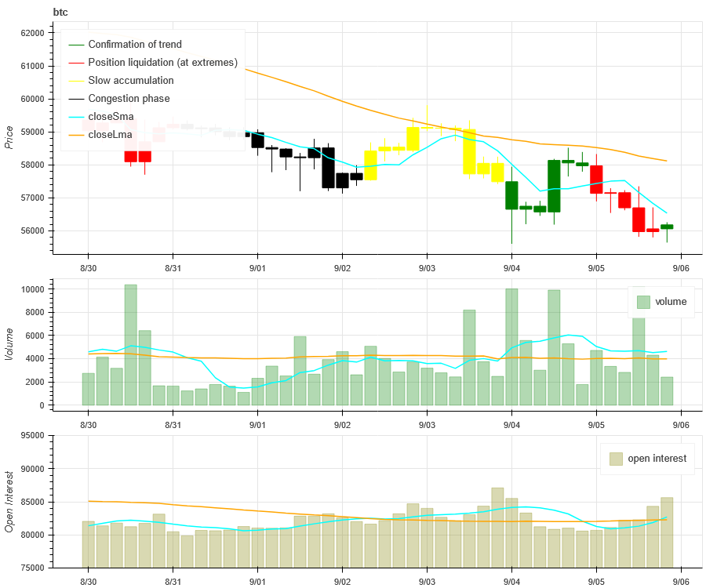Viewport: 706px width, 588px height.
Task: Click the 9/01 date under the price chart
Action: [257, 268]
